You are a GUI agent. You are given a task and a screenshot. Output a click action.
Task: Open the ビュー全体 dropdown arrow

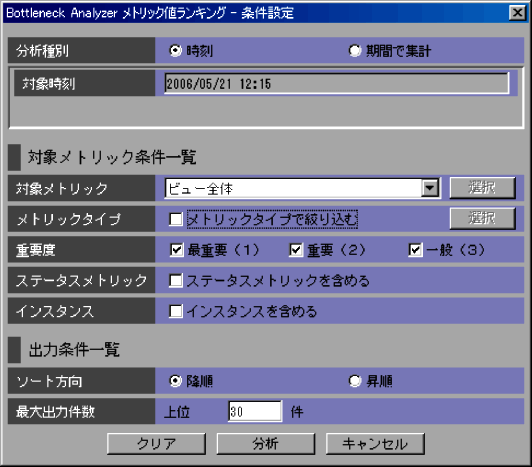click(430, 188)
